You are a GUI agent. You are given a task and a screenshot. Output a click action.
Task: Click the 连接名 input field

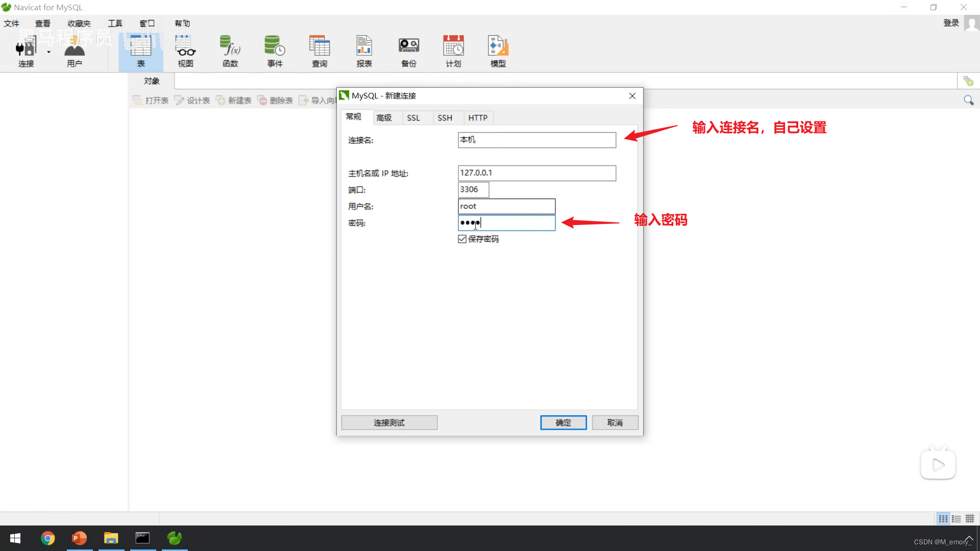coord(537,140)
